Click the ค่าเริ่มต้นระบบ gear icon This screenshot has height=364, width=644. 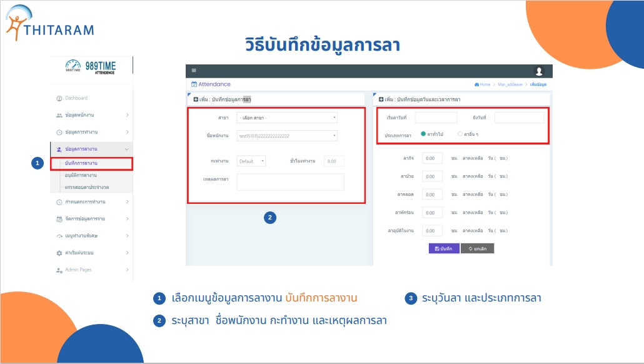click(59, 253)
